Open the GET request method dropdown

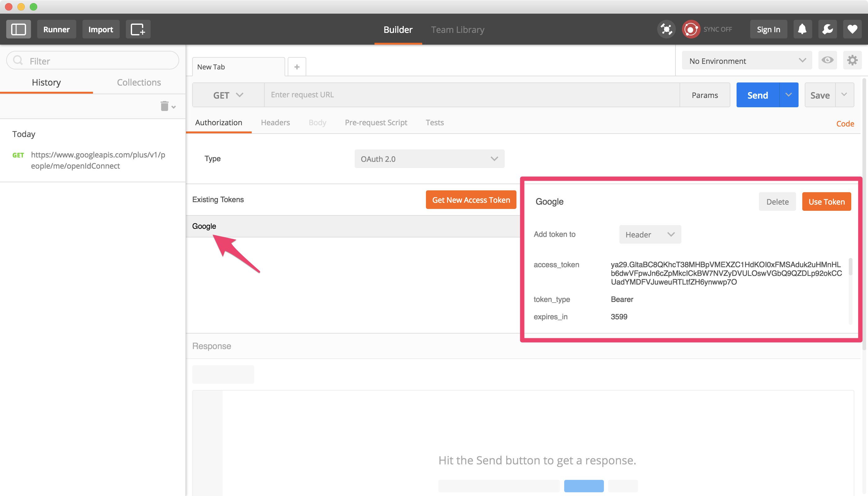pyautogui.click(x=228, y=95)
